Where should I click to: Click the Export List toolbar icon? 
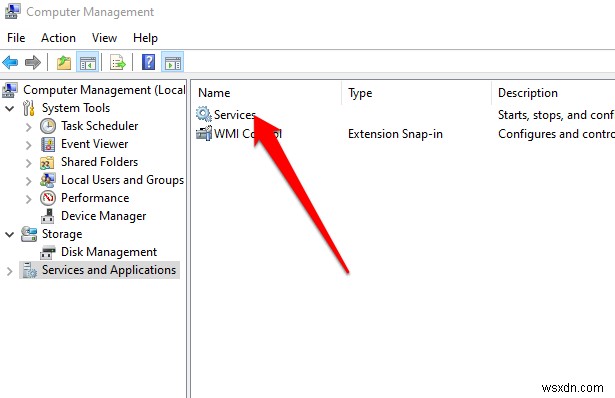(x=118, y=62)
